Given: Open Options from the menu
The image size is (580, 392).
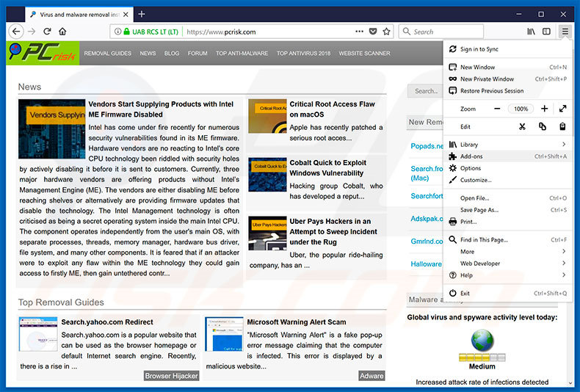Looking at the screenshot, I should 508,168.
